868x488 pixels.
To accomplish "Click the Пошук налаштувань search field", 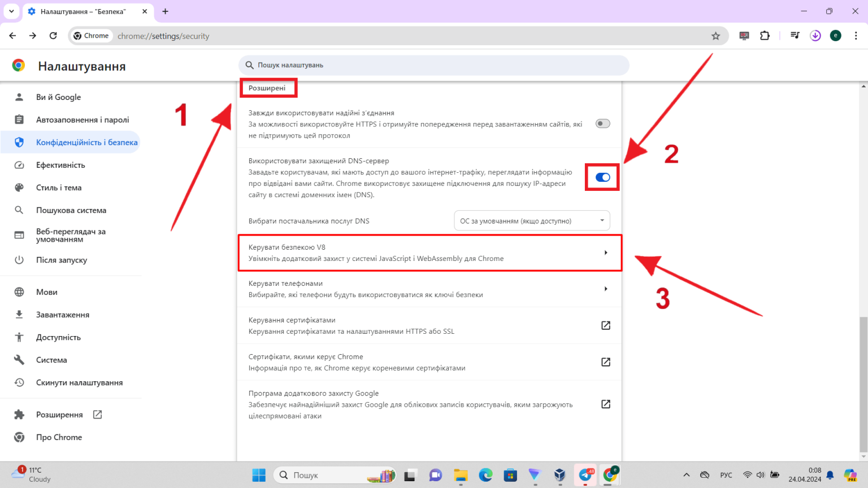I will pyautogui.click(x=433, y=65).
